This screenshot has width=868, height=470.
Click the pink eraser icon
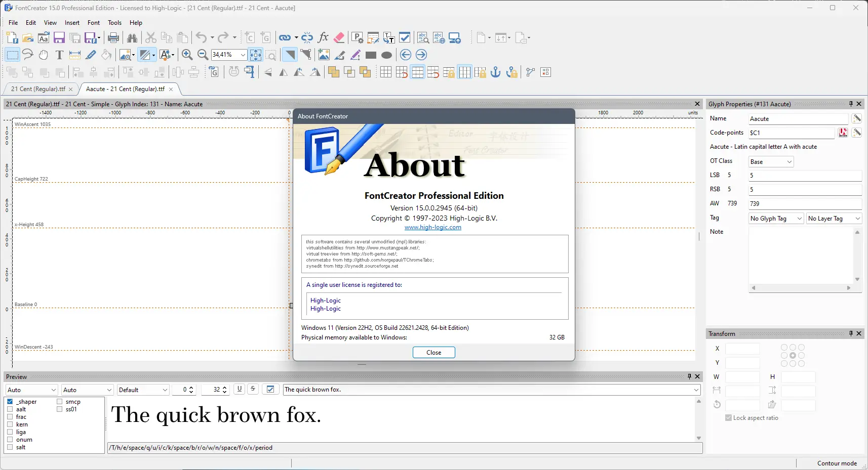tap(339, 38)
